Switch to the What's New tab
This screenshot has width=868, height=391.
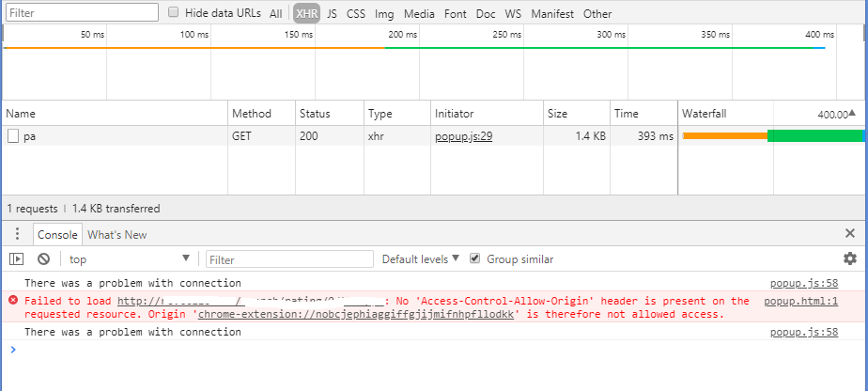pos(116,234)
